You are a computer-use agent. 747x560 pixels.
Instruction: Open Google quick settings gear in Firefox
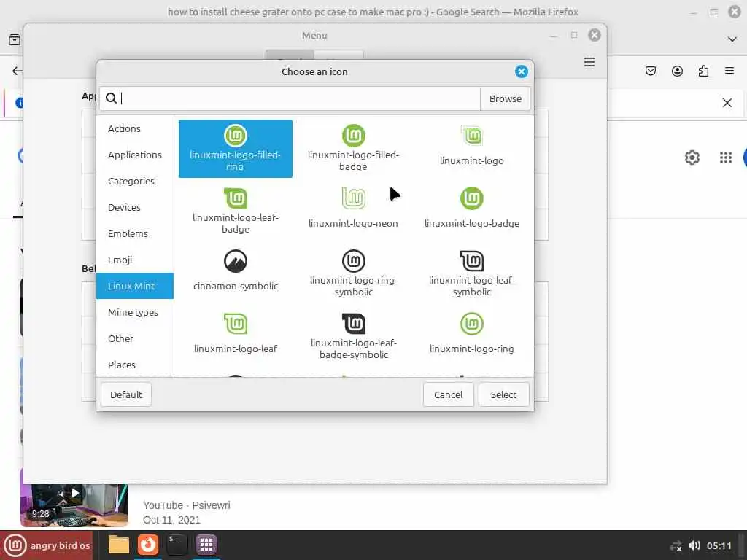692,157
